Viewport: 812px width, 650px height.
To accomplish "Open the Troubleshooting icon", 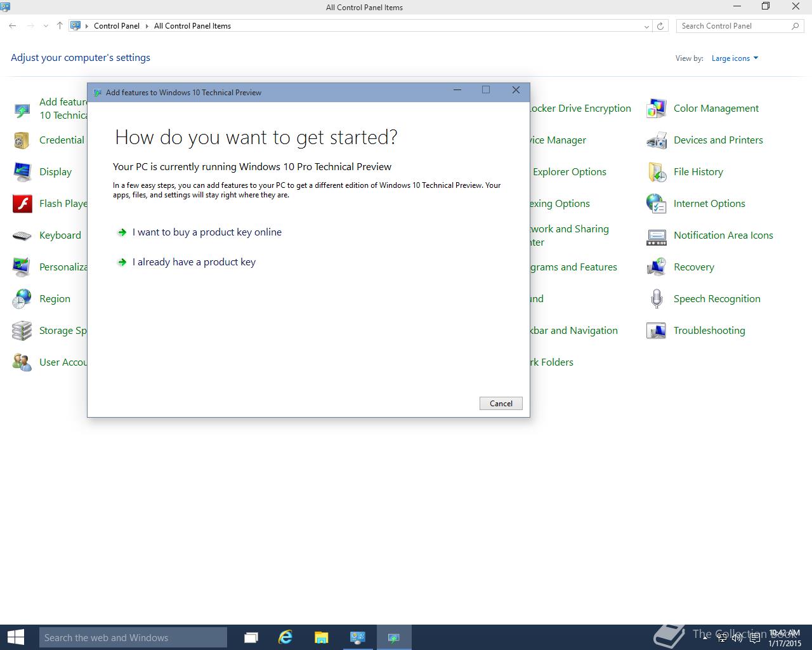I will (656, 331).
